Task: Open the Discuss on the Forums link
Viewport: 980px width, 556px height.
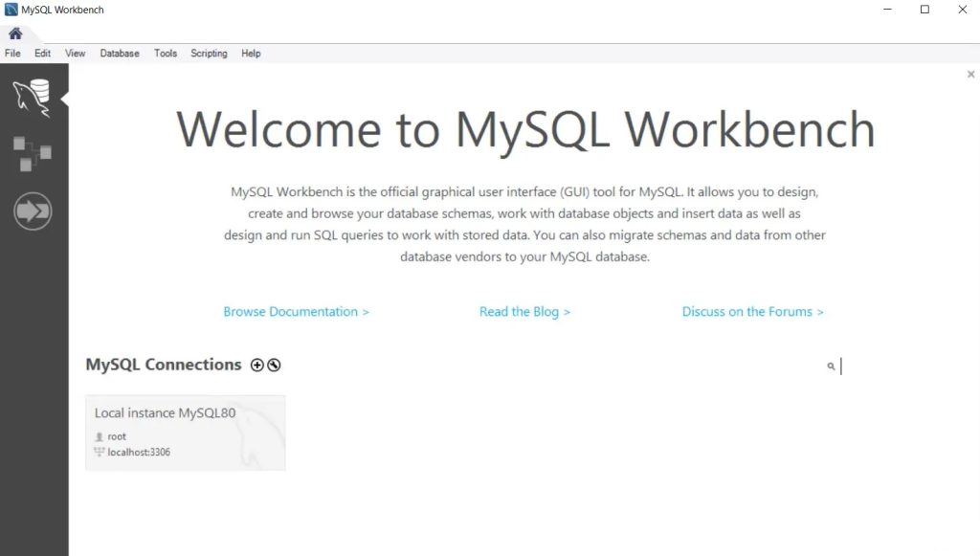Action: (x=752, y=311)
